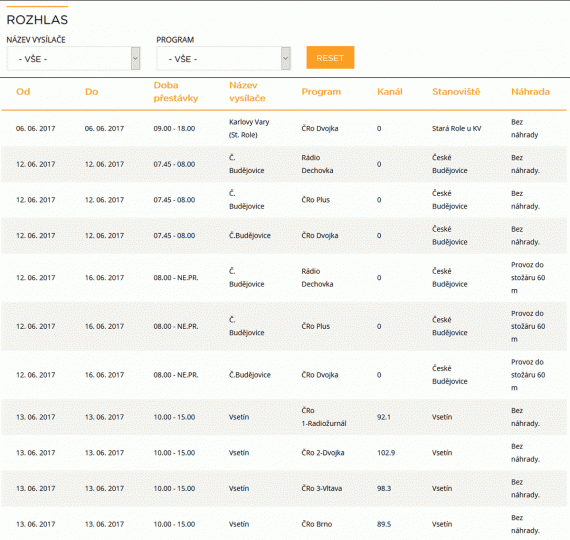Click the arrow of the Program selector

pos(286,59)
